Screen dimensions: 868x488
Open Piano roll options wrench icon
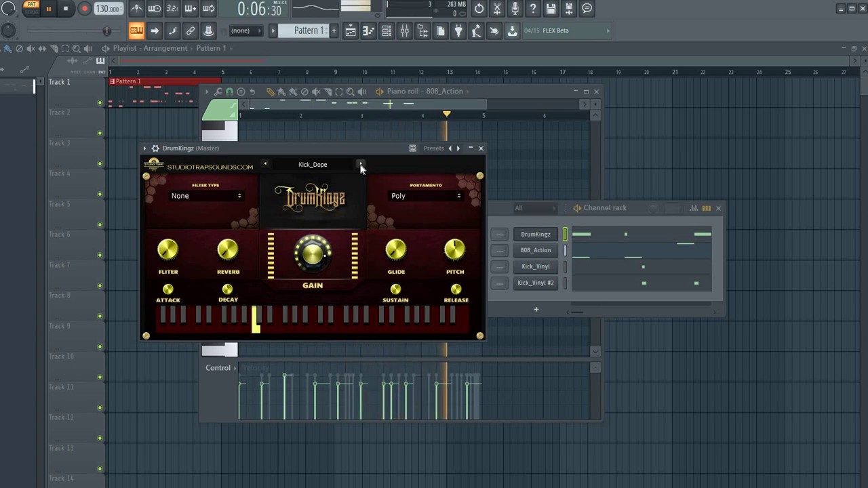coord(218,91)
